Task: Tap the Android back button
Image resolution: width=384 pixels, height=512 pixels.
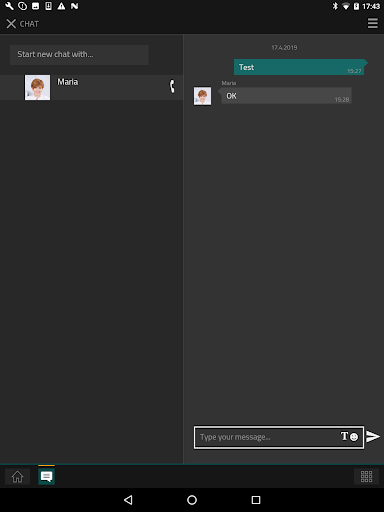Action: [128, 500]
